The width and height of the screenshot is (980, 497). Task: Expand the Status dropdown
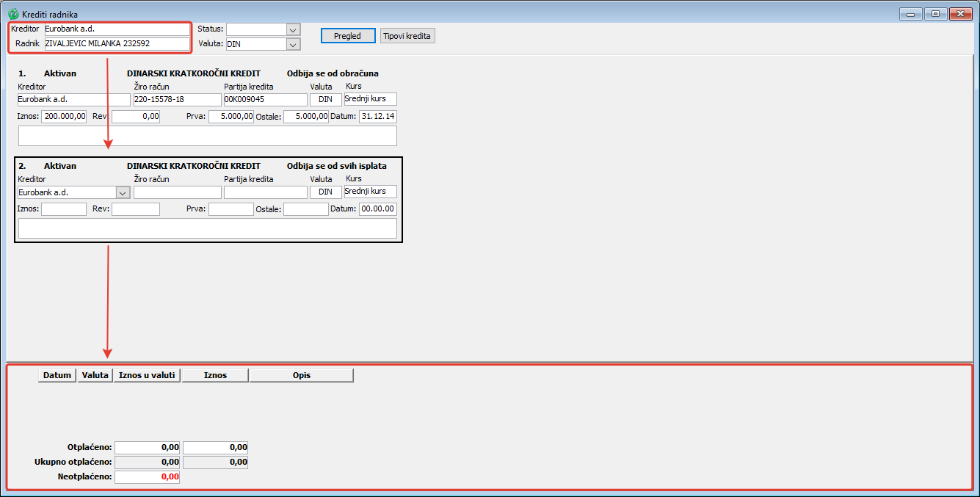click(294, 29)
